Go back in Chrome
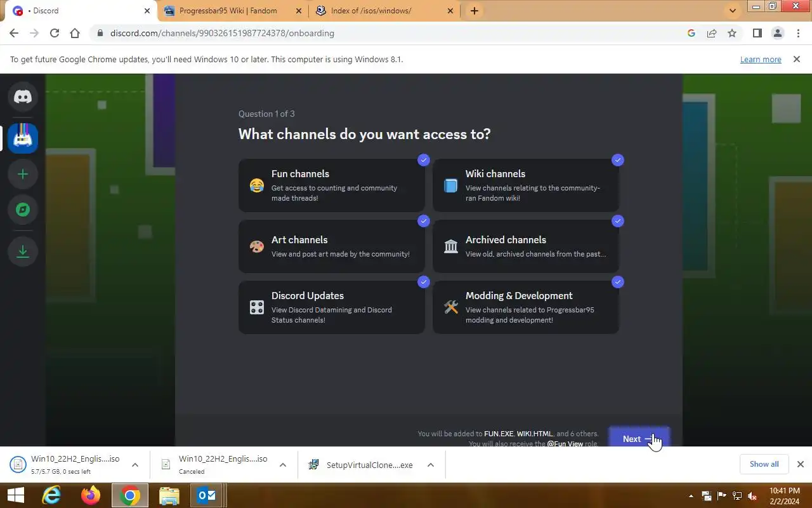812x508 pixels. coord(14,33)
